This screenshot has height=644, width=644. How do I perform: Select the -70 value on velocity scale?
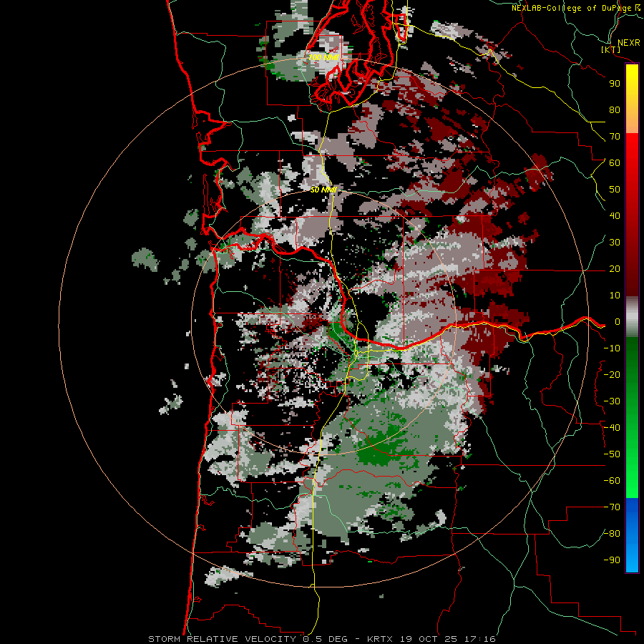tap(612, 507)
